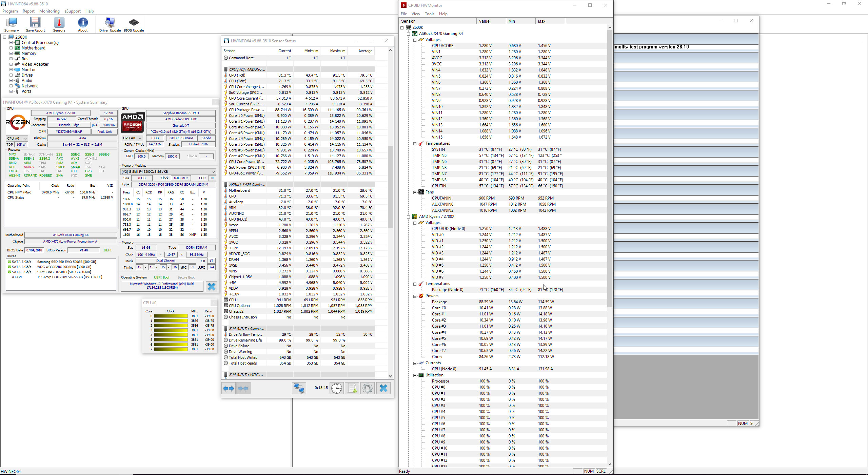Open the Sensors thermometer toolbar icon

click(x=59, y=24)
